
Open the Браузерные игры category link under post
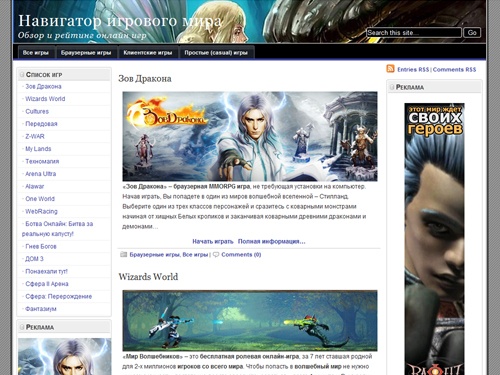tap(155, 255)
